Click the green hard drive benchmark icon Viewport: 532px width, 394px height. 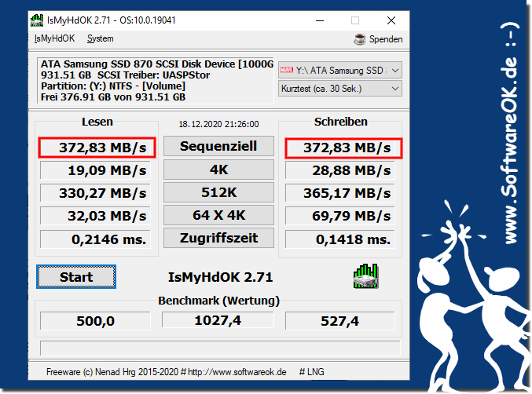[x=365, y=276]
